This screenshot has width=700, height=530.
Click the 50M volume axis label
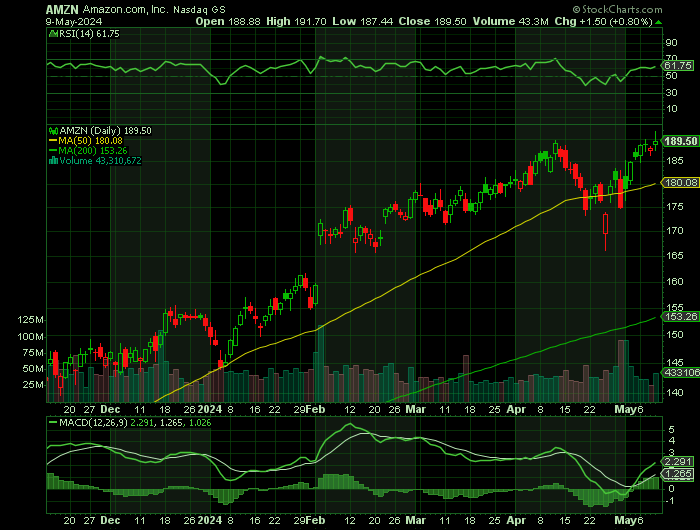pos(33,369)
